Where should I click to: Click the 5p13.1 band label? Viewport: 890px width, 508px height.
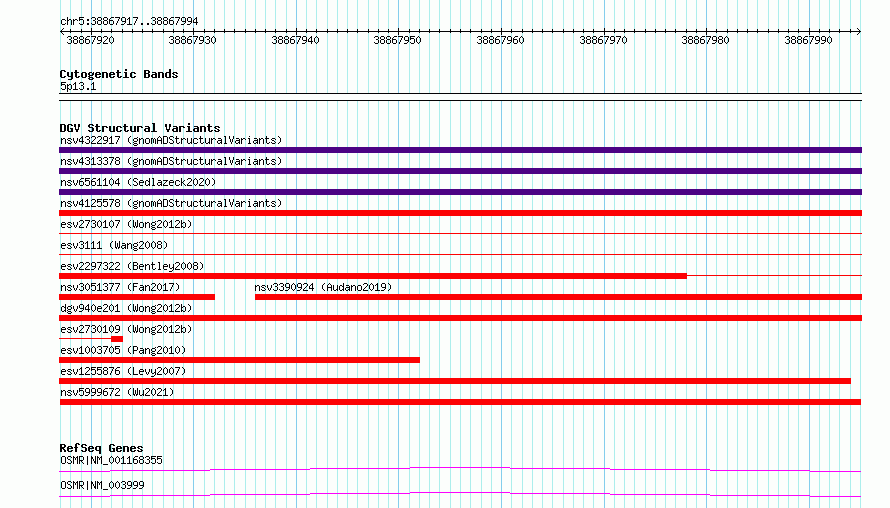pos(78,86)
